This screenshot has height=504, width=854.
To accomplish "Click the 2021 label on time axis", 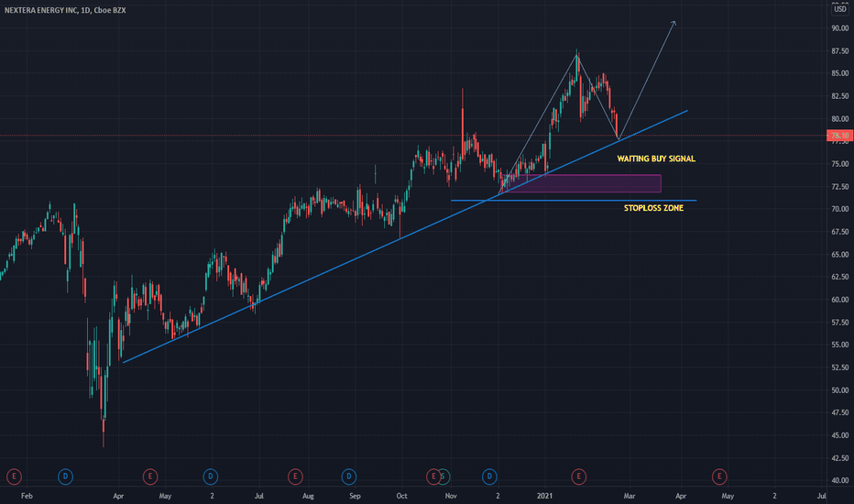I will (544, 496).
